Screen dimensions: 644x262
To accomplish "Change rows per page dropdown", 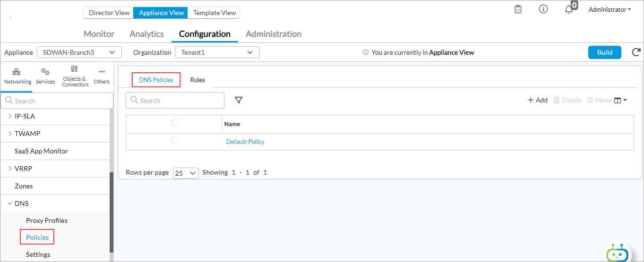I will 186,173.
